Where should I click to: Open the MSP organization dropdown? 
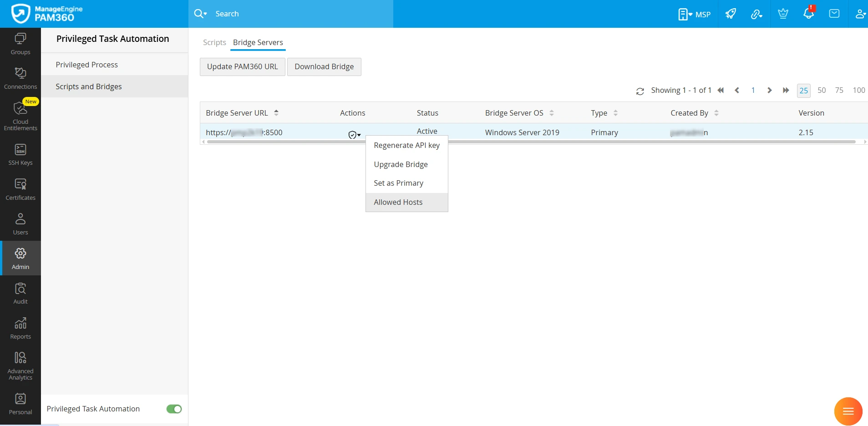click(x=694, y=14)
